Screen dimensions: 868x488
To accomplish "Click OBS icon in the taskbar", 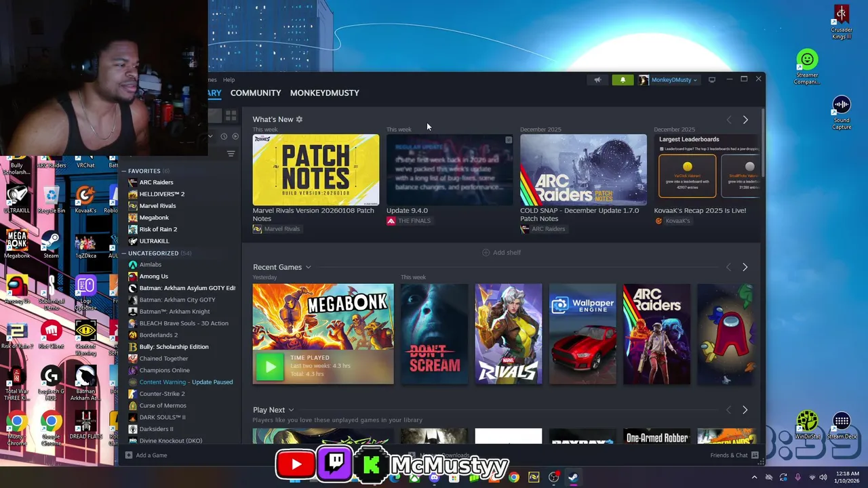I will [553, 477].
